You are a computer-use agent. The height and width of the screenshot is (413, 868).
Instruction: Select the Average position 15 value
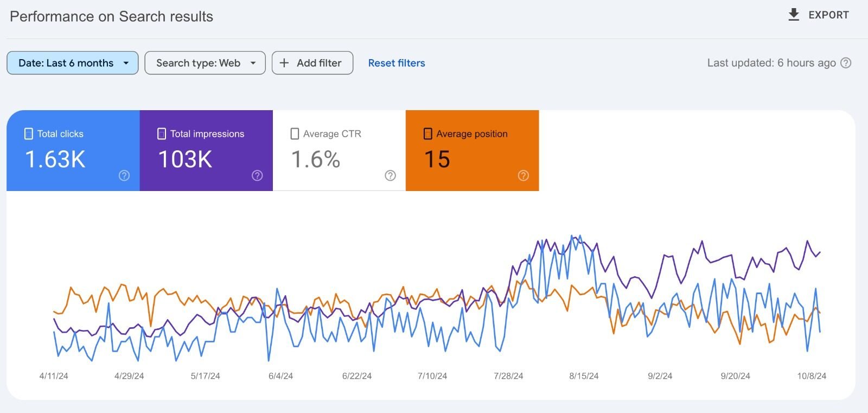point(437,160)
